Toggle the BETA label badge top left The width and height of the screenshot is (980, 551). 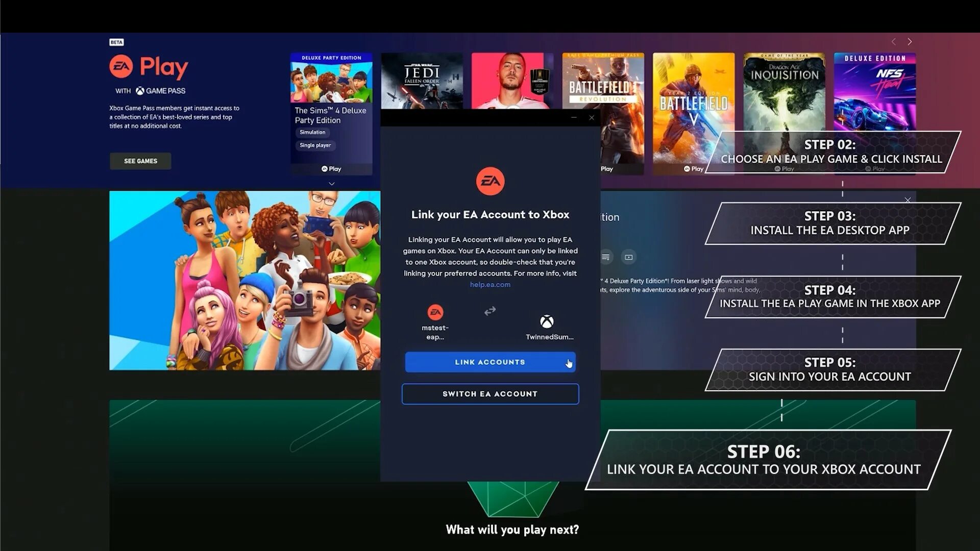[116, 42]
